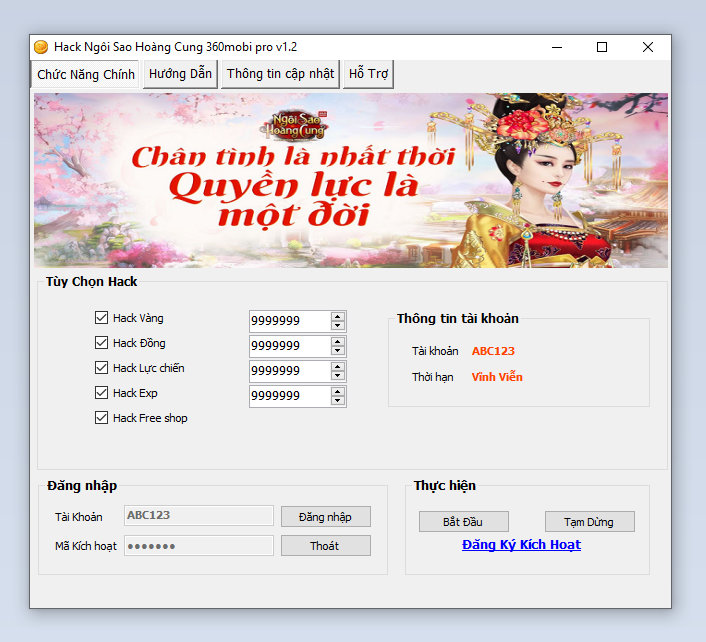Open the Đăng Ký Kích Hoạt link
Screen dimensions: 706x642
coord(521,545)
